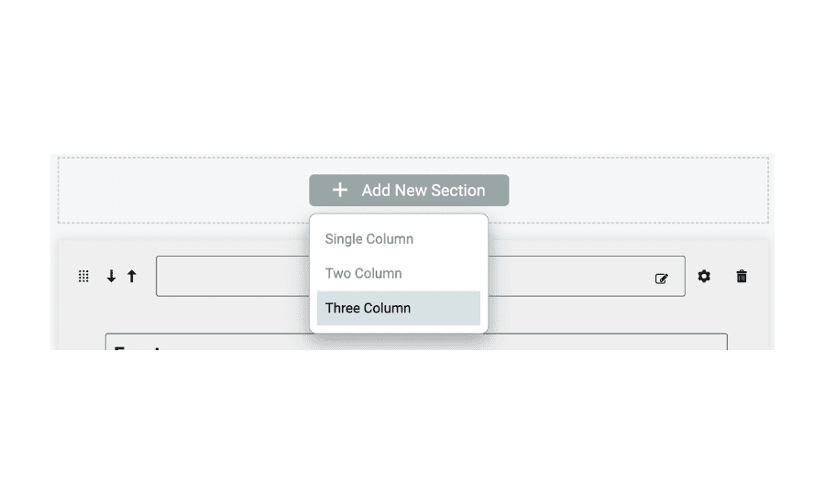825x504 pixels.
Task: Delete the section with the trash icon
Action: pos(742,276)
